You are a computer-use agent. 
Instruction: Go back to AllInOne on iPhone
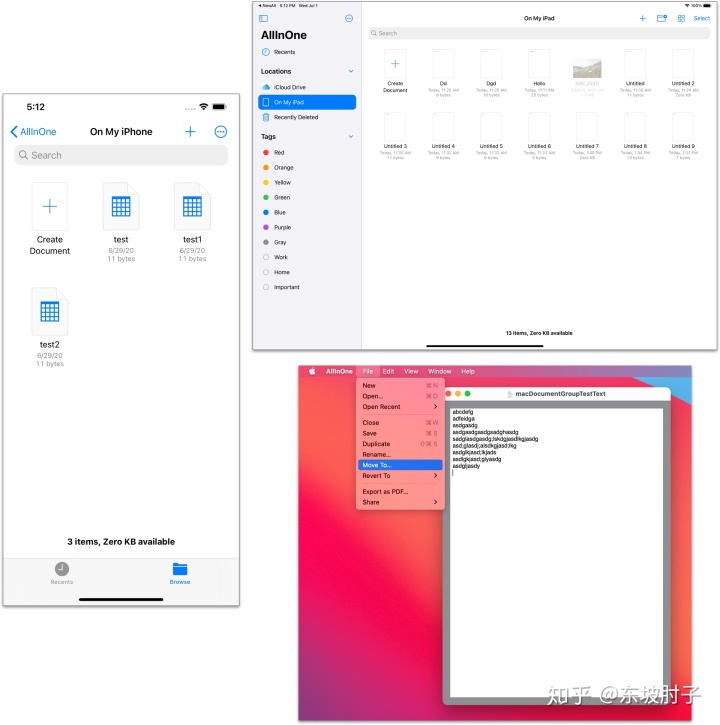(x=33, y=132)
